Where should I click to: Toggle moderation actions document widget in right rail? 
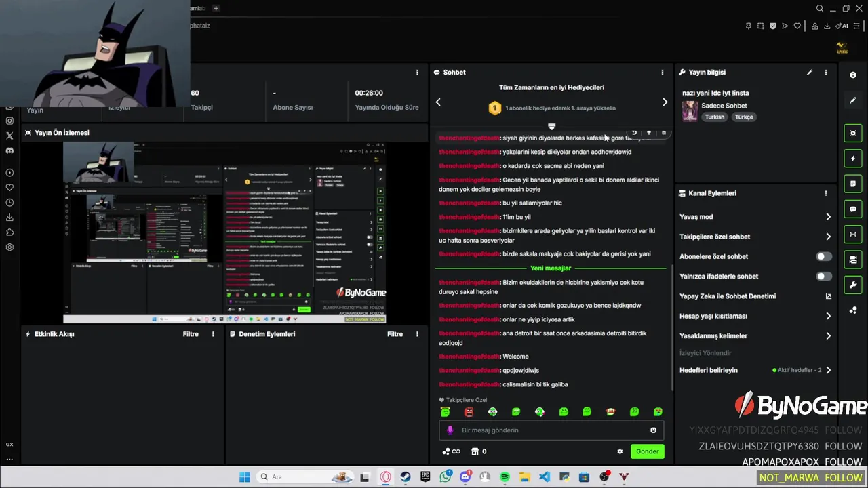click(x=853, y=184)
